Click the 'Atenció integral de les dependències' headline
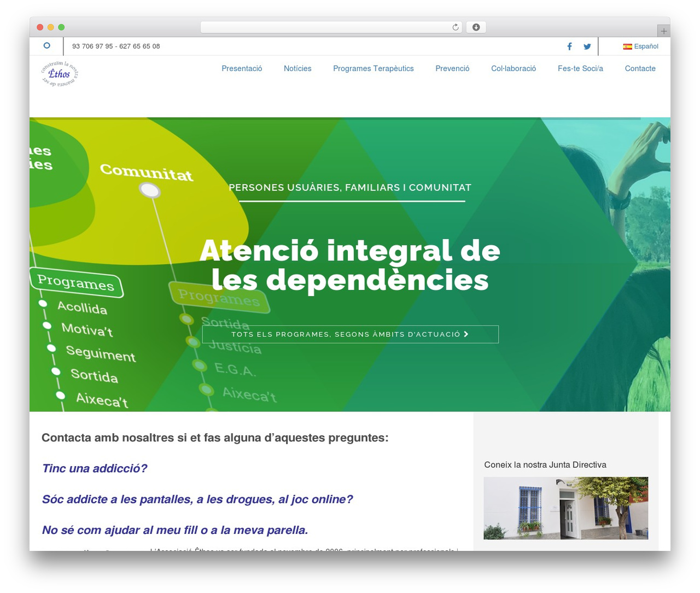The image size is (700, 593). point(350,265)
